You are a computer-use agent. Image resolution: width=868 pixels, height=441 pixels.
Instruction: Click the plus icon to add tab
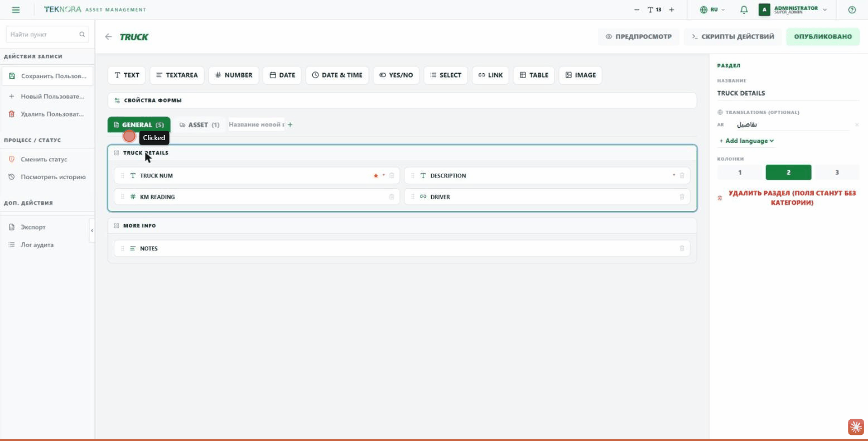pyautogui.click(x=290, y=124)
